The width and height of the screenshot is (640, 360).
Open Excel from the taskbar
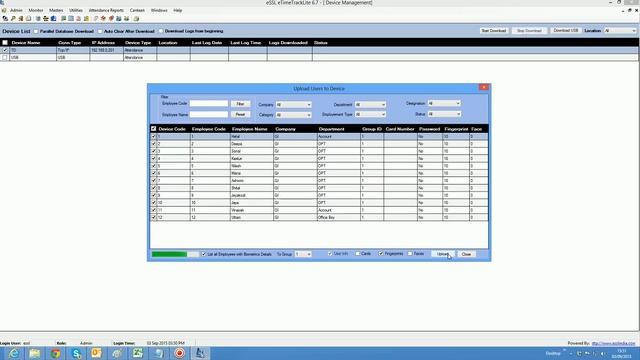pos(138,353)
